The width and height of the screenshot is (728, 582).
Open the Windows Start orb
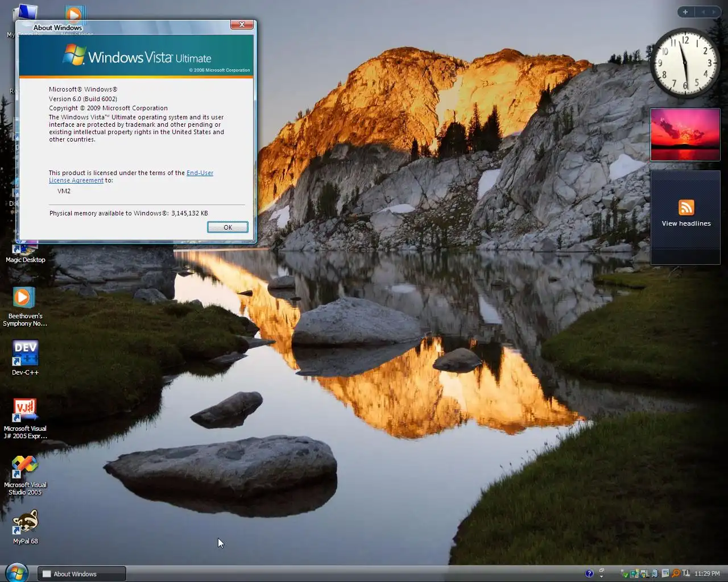tap(16, 572)
